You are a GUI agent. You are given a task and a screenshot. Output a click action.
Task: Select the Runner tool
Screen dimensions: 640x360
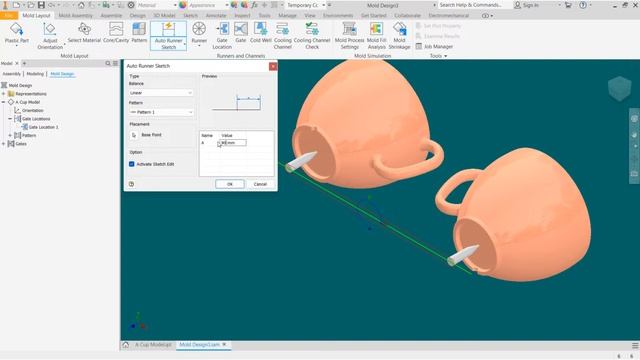point(199,33)
